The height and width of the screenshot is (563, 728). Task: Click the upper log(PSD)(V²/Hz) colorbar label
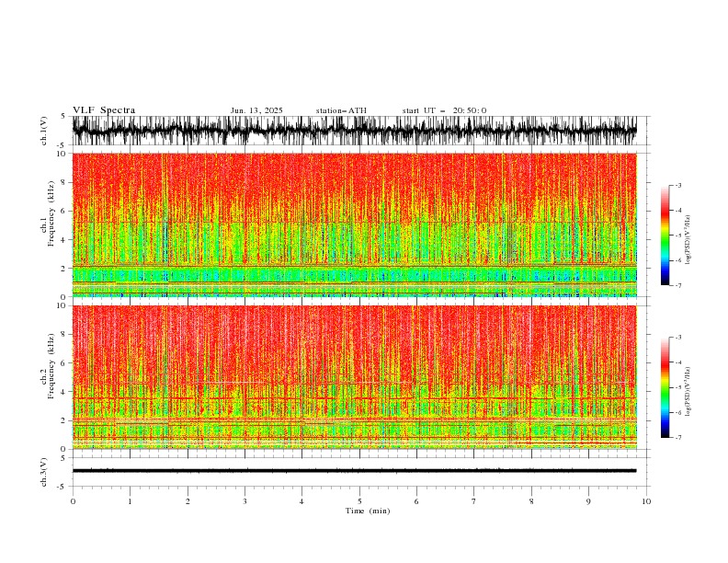click(x=688, y=240)
